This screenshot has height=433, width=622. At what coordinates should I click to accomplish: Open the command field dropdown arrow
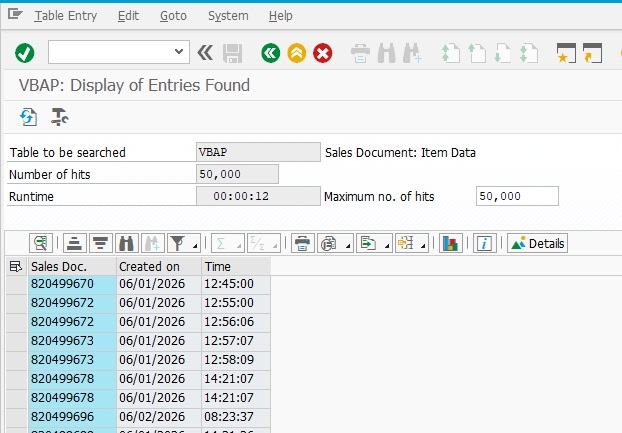point(179,52)
